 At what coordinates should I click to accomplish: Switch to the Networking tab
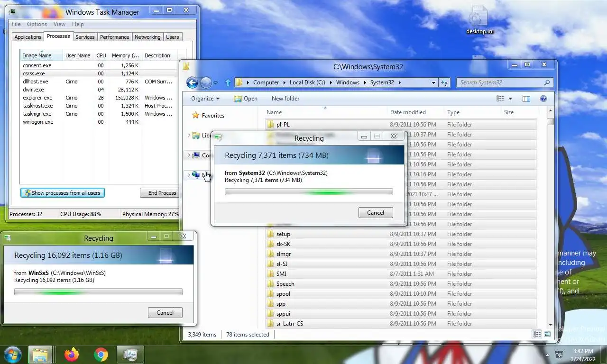coord(147,37)
